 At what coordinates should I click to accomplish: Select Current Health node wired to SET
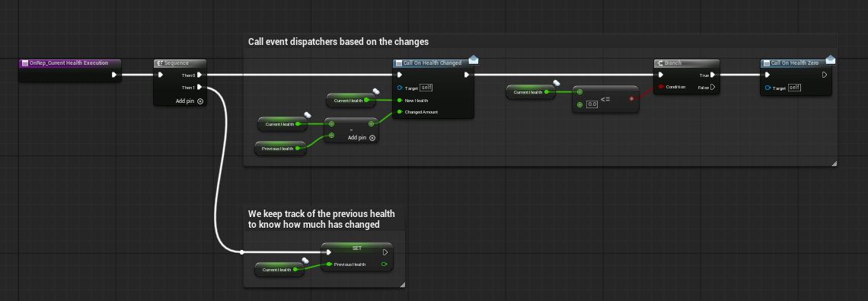(279, 270)
